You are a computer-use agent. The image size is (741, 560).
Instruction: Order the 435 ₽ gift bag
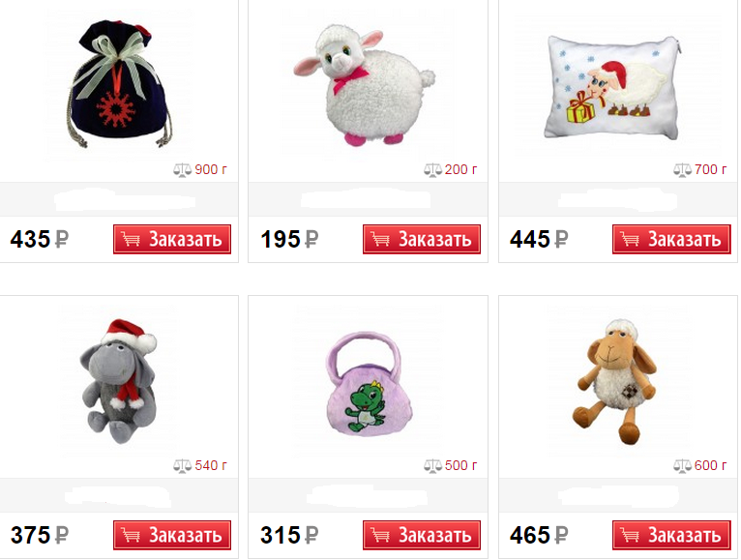tap(172, 239)
